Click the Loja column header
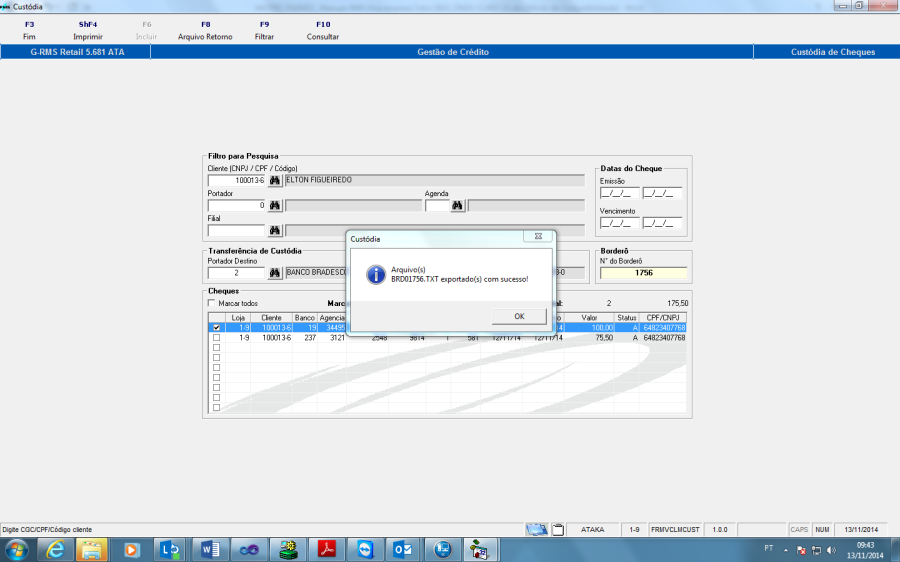900x562 pixels. click(238, 317)
